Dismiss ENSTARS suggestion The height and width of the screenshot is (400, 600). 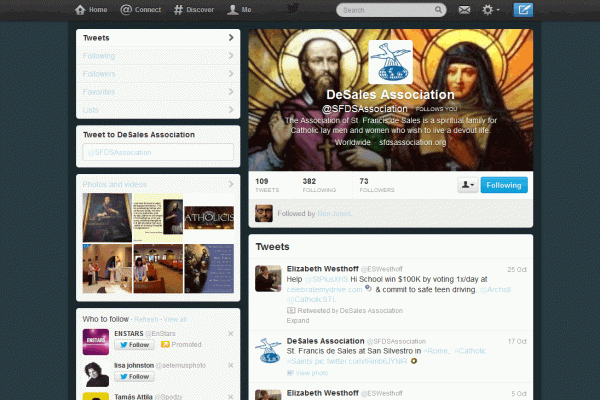(230, 333)
